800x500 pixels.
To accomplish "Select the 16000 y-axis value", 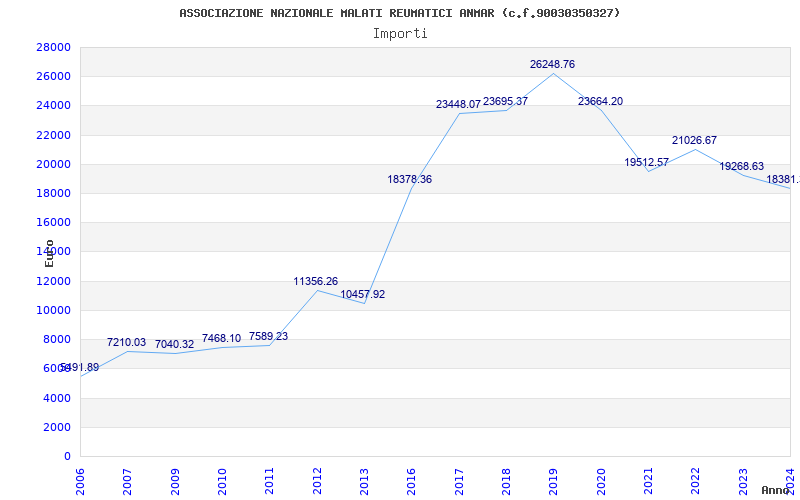I will pyautogui.click(x=54, y=222).
